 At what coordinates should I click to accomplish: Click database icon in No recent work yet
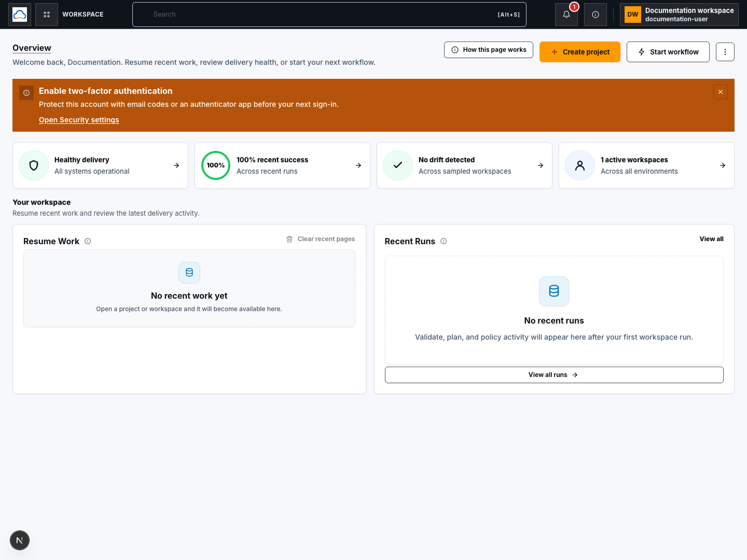pos(189,273)
